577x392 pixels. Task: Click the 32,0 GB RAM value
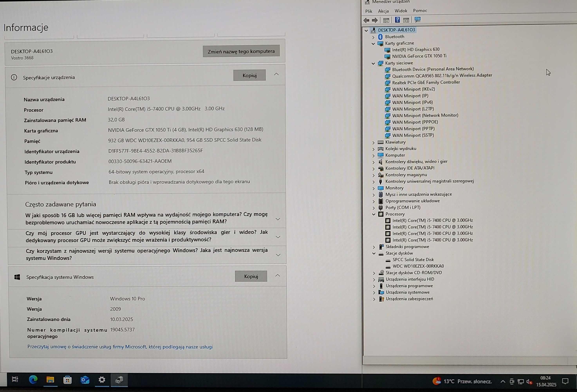point(116,120)
